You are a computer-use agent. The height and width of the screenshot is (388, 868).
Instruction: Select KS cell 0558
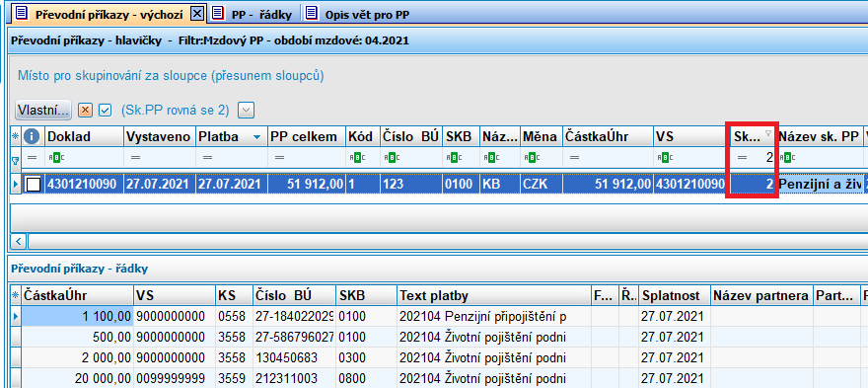click(234, 317)
